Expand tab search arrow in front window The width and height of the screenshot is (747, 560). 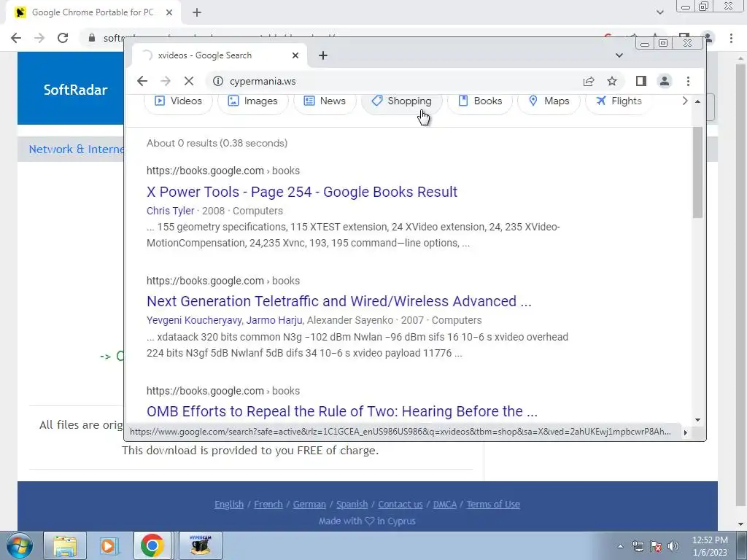pyautogui.click(x=619, y=55)
